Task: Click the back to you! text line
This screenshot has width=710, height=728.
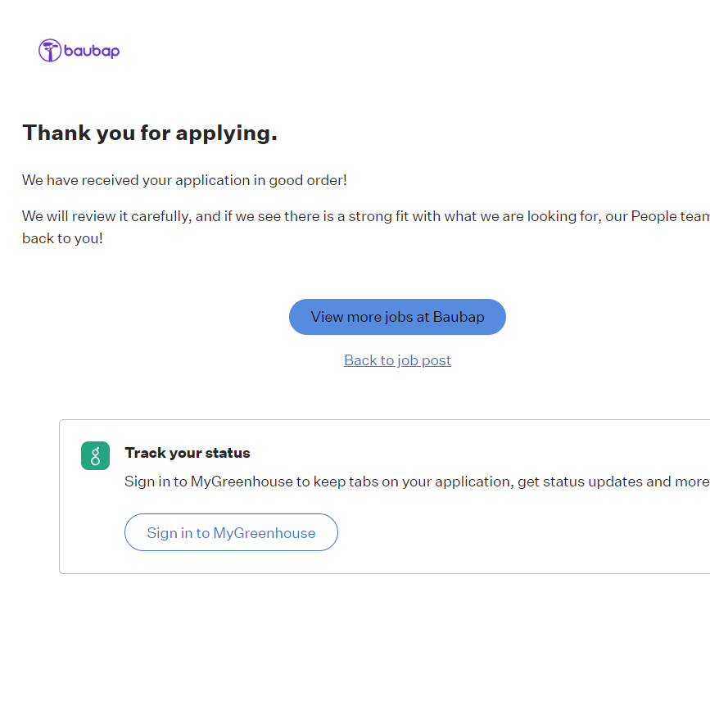Action: [62, 240]
